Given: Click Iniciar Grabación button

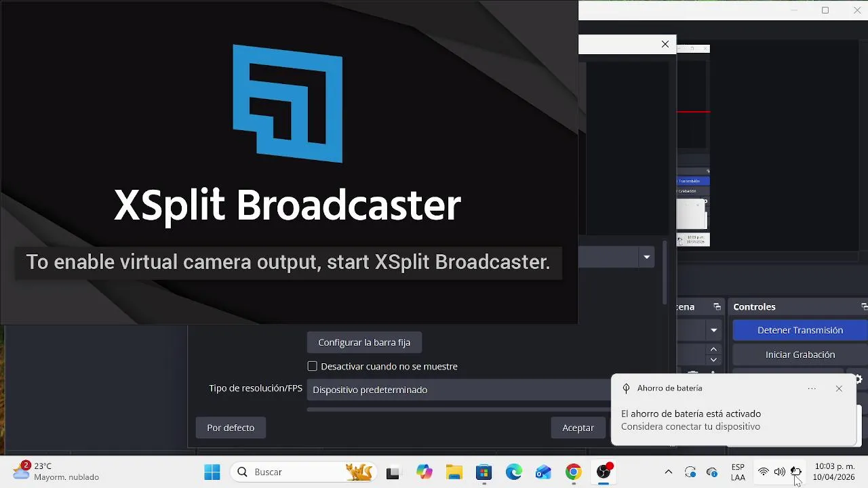Looking at the screenshot, I should (x=800, y=354).
